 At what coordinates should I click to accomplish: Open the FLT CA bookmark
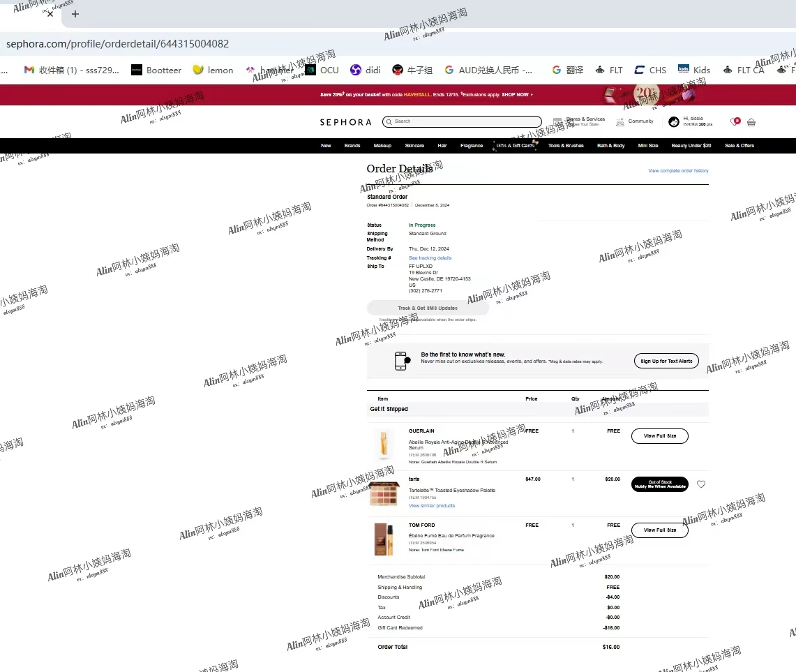744,70
